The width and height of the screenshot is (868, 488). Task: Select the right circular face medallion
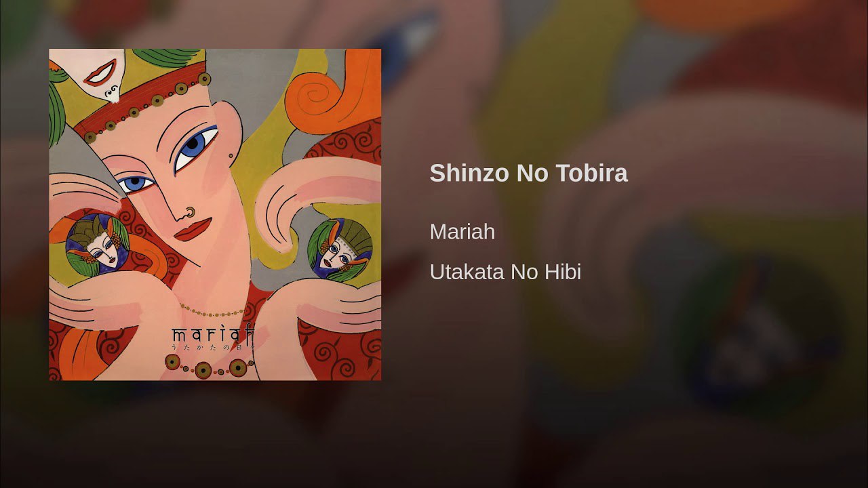pyautogui.click(x=340, y=249)
